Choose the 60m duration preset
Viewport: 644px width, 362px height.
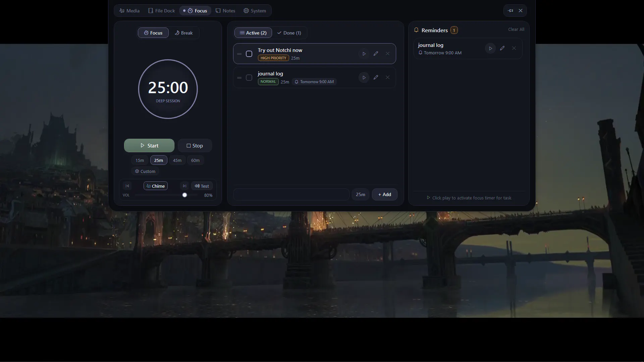(x=195, y=160)
